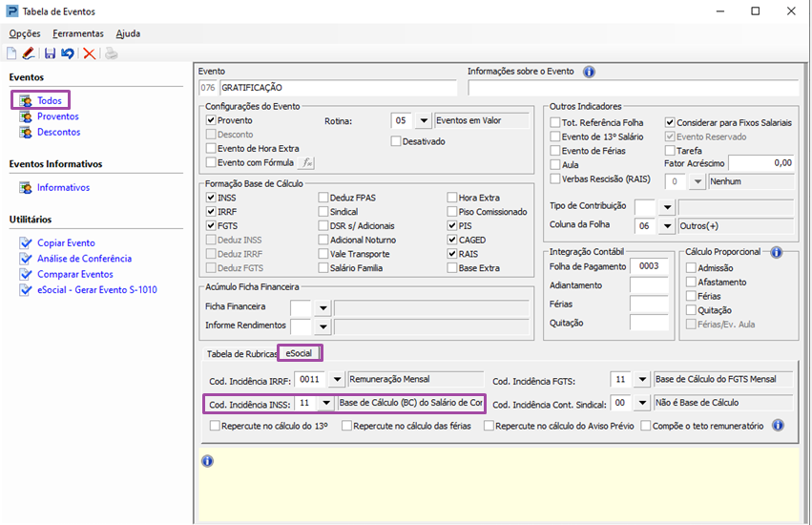Click the info icon next to Compõe o teto remuneratório
Screen dimensions: 812x525
(778, 426)
